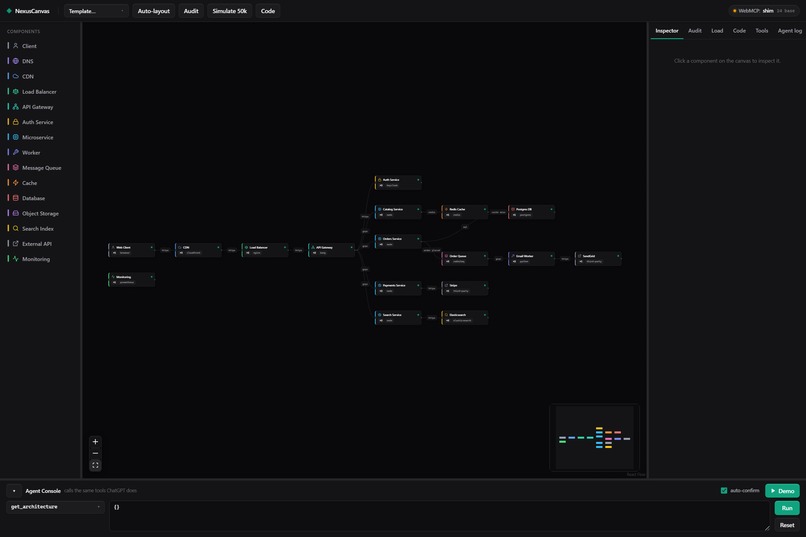Click the Auth Service lock icon

(15, 122)
